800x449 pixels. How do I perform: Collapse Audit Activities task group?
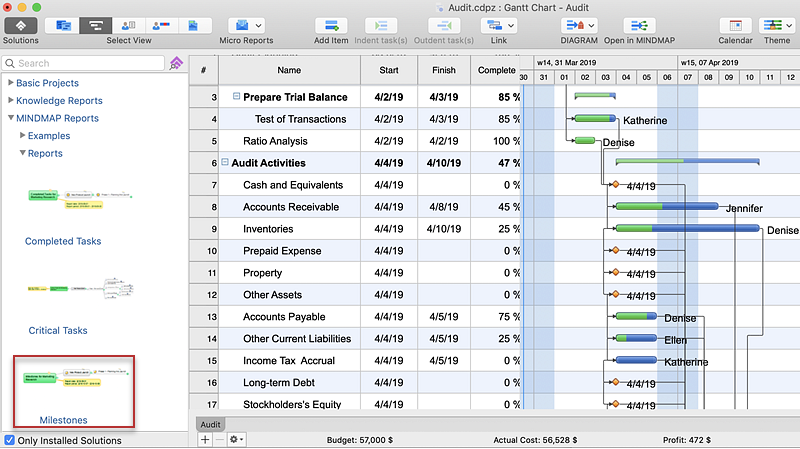tap(224, 162)
